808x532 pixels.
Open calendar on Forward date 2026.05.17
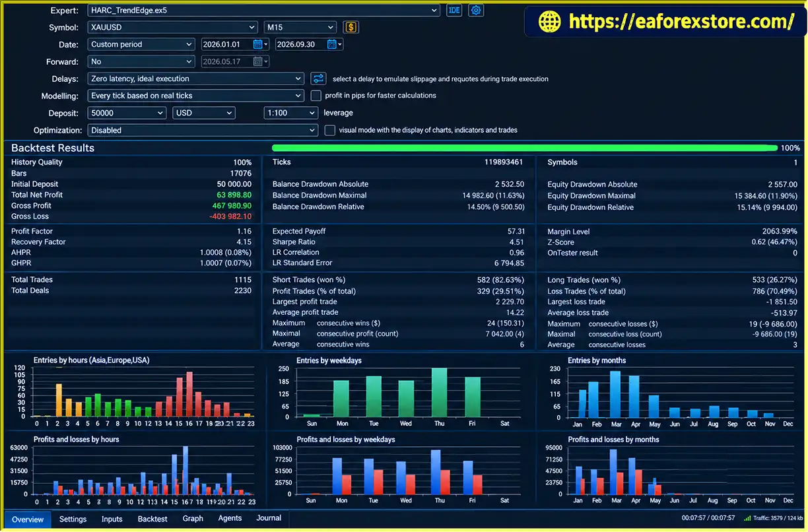[x=258, y=61]
